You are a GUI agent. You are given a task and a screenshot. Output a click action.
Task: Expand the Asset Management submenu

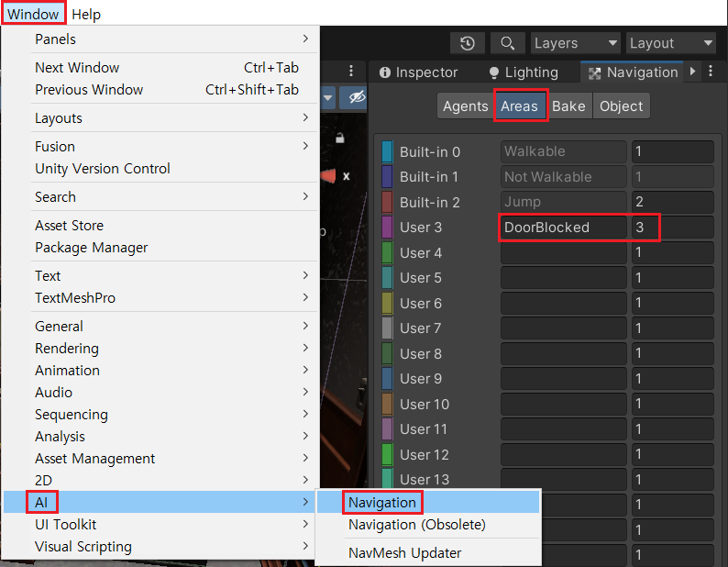(x=160, y=458)
